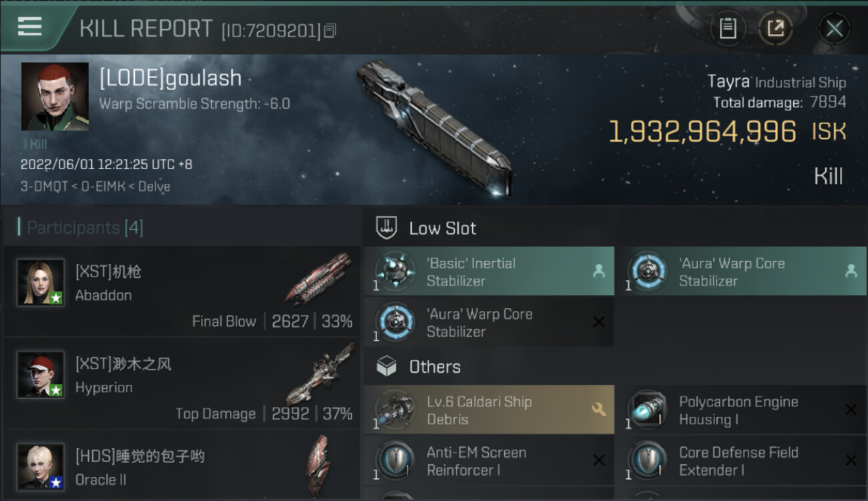View the Abaddon pilot's portrait

point(41,283)
